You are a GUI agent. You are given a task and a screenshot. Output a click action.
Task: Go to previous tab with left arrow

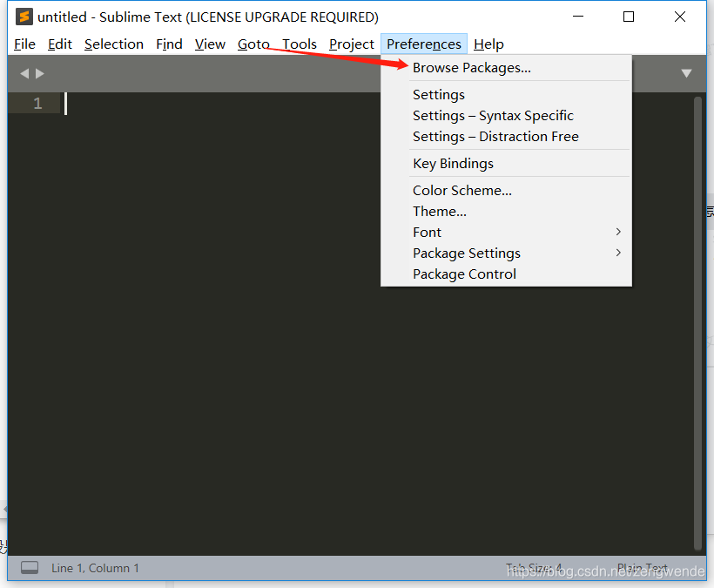coord(24,73)
